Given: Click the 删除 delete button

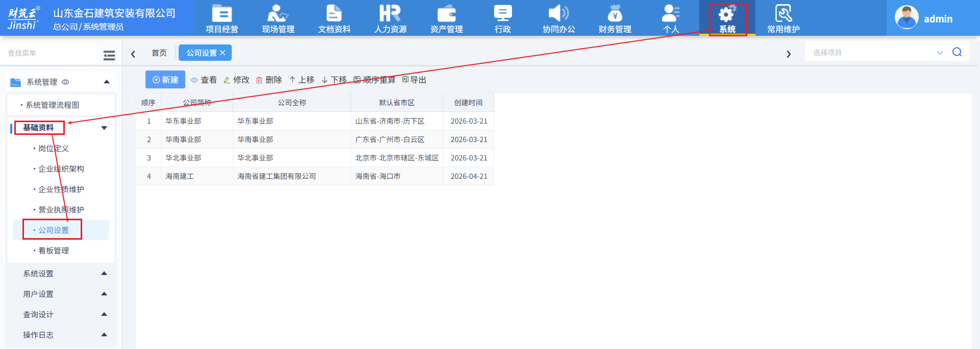Looking at the screenshot, I should pyautogui.click(x=269, y=80).
